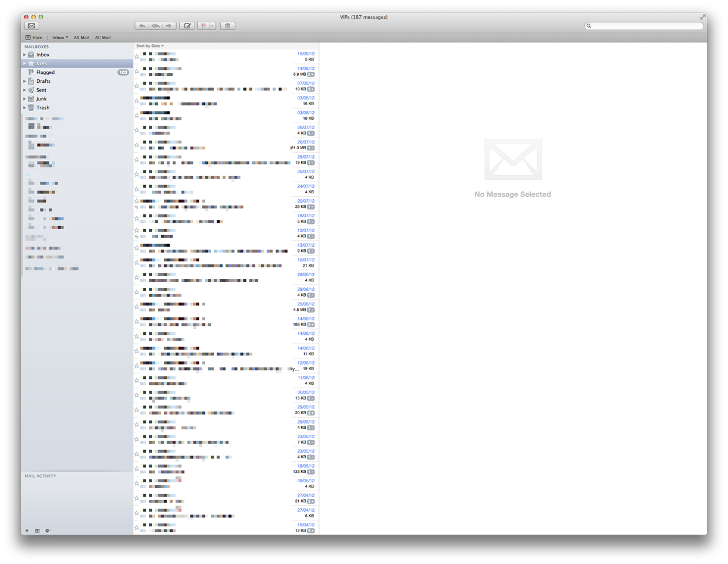Viewport: 728px width, 564px height.
Task: Click the Reply arrow button
Action: 142,26
